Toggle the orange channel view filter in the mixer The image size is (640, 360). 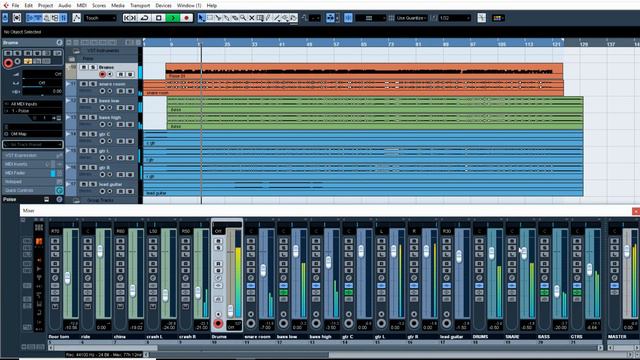click(39, 242)
